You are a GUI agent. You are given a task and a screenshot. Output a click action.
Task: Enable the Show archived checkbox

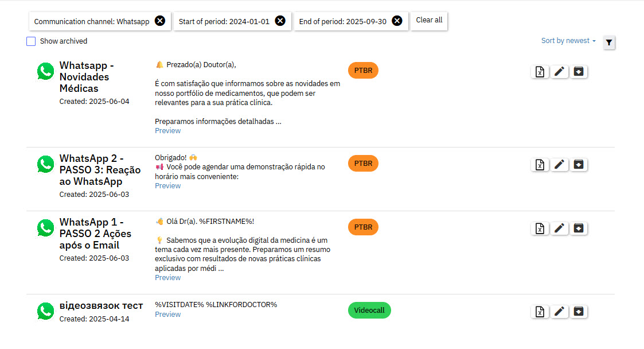pos(31,41)
